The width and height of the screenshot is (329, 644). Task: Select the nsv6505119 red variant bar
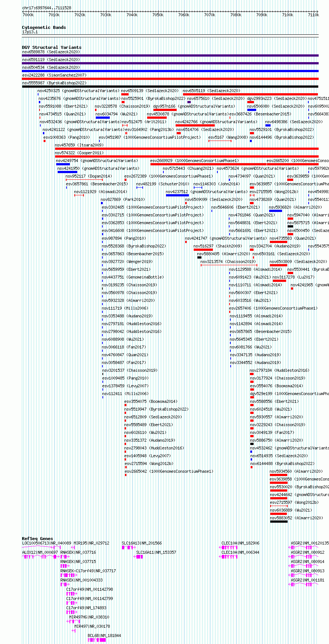(x=250, y=94)
